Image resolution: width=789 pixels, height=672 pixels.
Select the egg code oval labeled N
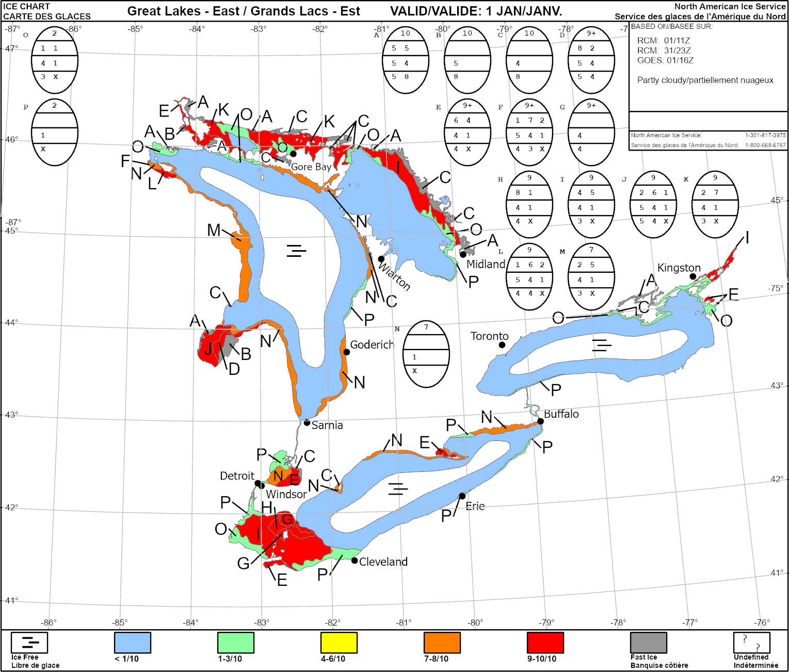click(x=426, y=354)
